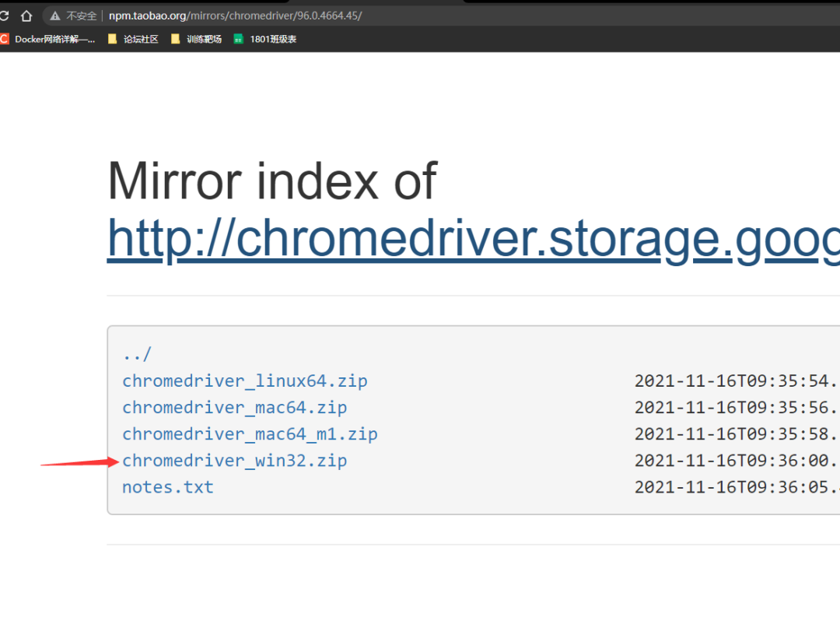Viewport: 840px width, 635px height.
Task: View the not secure warning icon
Action: click(54, 16)
